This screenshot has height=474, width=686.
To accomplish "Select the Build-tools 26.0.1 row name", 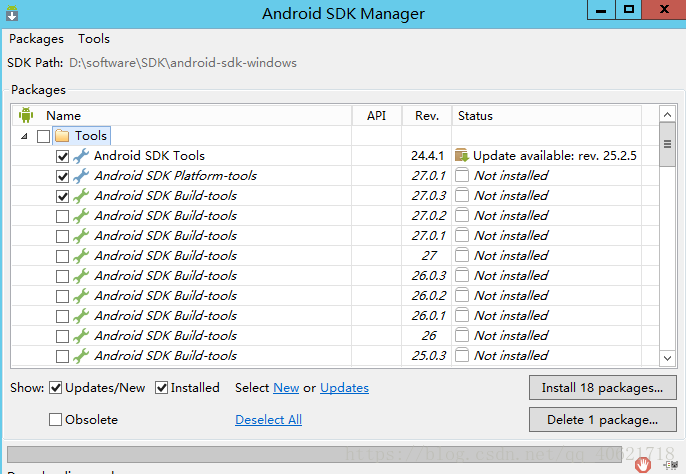I will click(x=166, y=316).
